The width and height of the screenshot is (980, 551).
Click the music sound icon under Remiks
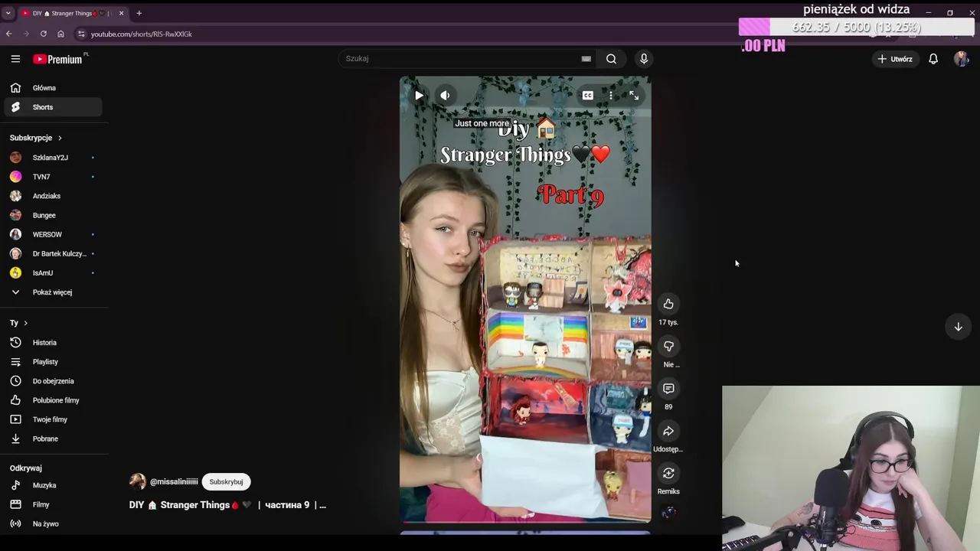point(668,513)
